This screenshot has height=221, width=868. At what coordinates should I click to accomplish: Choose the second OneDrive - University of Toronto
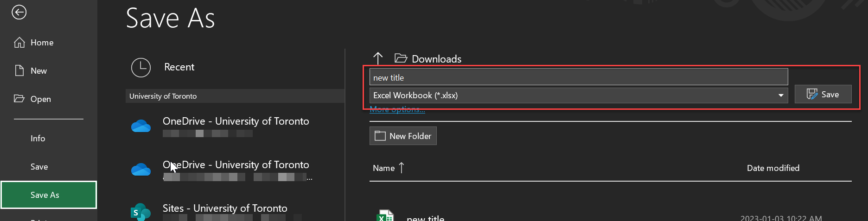pyautogui.click(x=236, y=165)
